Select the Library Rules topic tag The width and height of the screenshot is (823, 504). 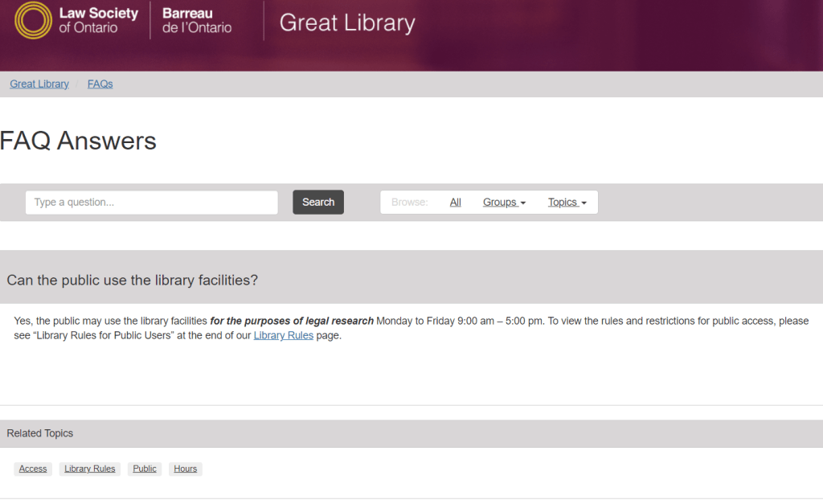tap(90, 469)
